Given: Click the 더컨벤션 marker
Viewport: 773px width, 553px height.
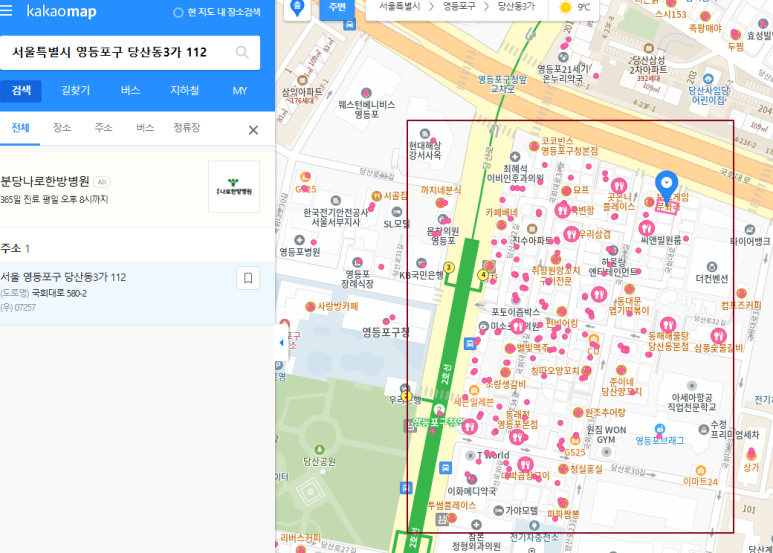Looking at the screenshot, I should [711, 267].
